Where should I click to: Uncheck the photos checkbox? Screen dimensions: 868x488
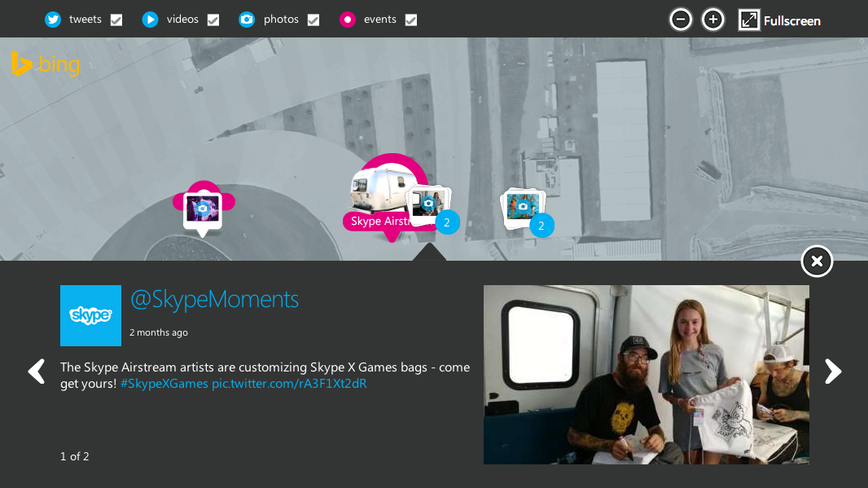(313, 20)
